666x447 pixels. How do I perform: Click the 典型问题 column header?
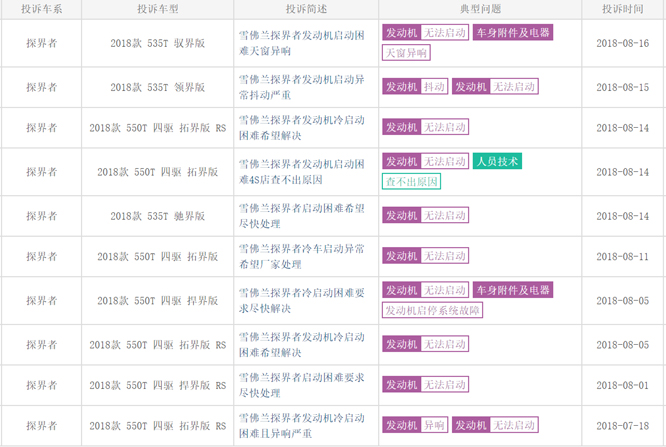coord(480,9)
